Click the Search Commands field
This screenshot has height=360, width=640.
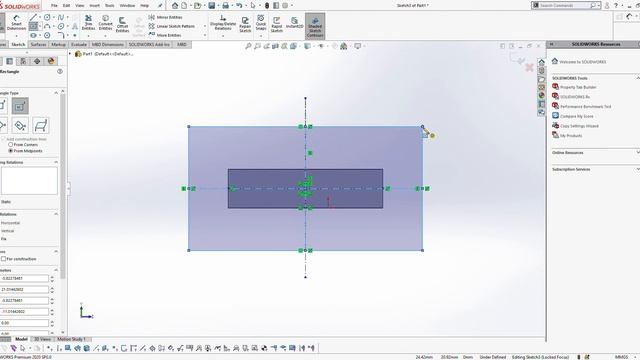click(565, 5)
